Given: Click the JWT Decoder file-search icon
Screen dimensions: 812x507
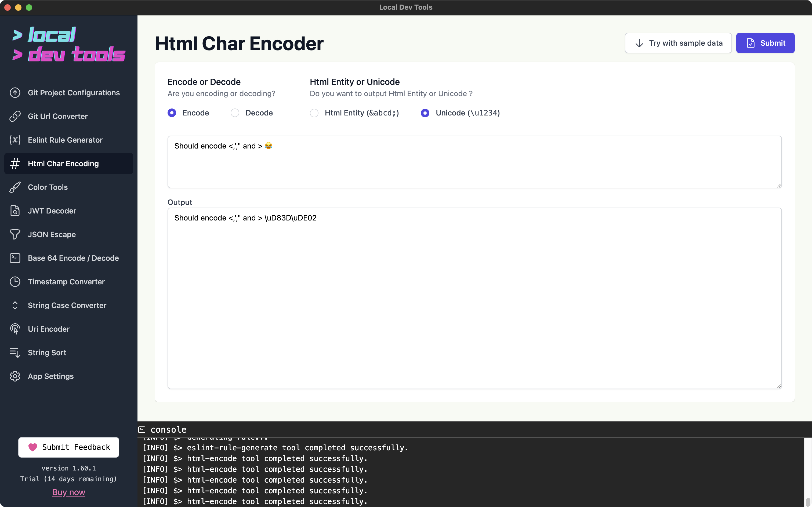Looking at the screenshot, I should pos(15,211).
